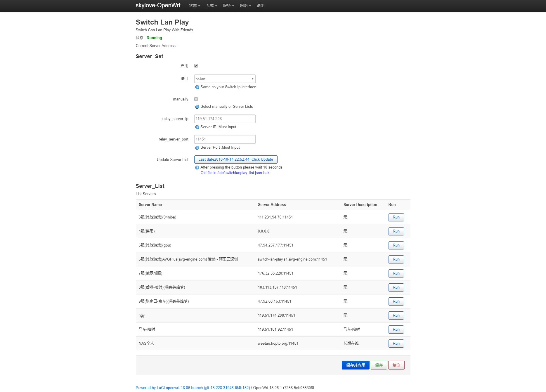Click the help icon beside Server IP ,Must Input

click(197, 127)
